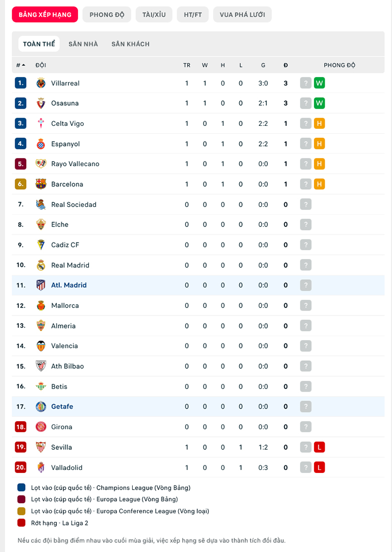The height and width of the screenshot is (552, 392).
Task: Sort standings by the TR matches column
Action: click(x=186, y=65)
